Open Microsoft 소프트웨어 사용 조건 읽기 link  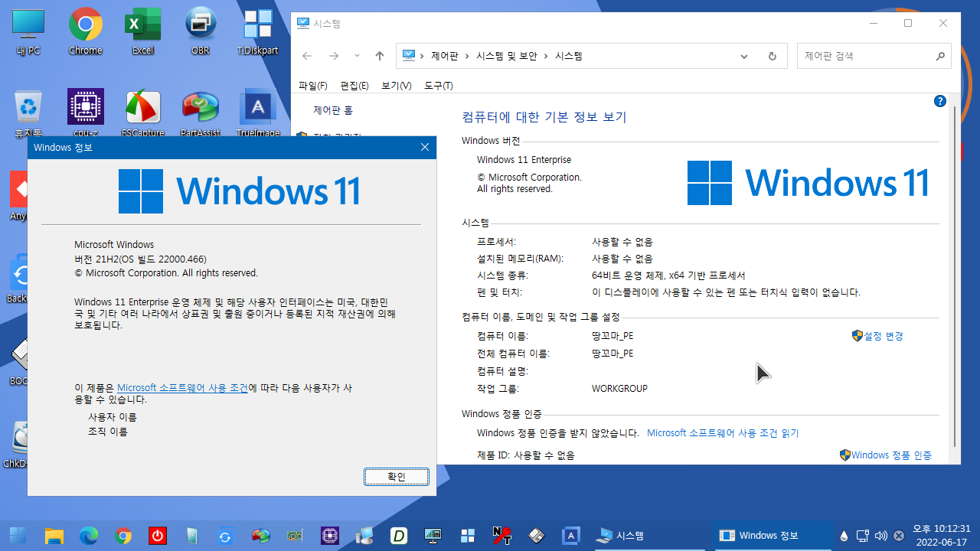(723, 433)
